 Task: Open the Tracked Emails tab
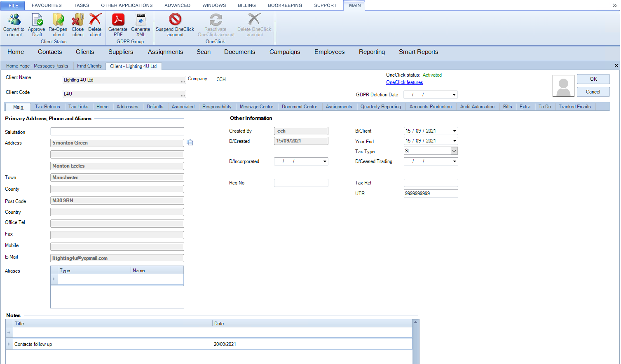(574, 107)
